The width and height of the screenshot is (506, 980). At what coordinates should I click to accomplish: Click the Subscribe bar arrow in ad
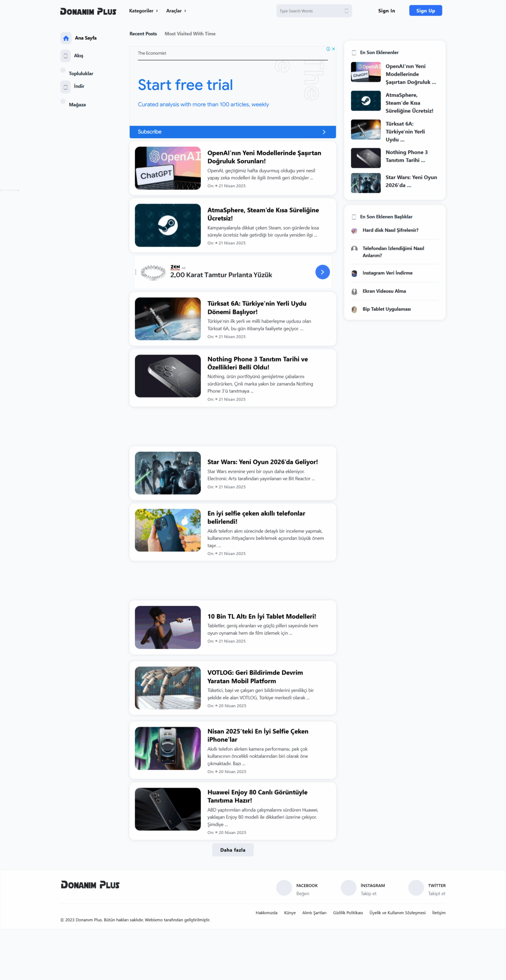(324, 132)
